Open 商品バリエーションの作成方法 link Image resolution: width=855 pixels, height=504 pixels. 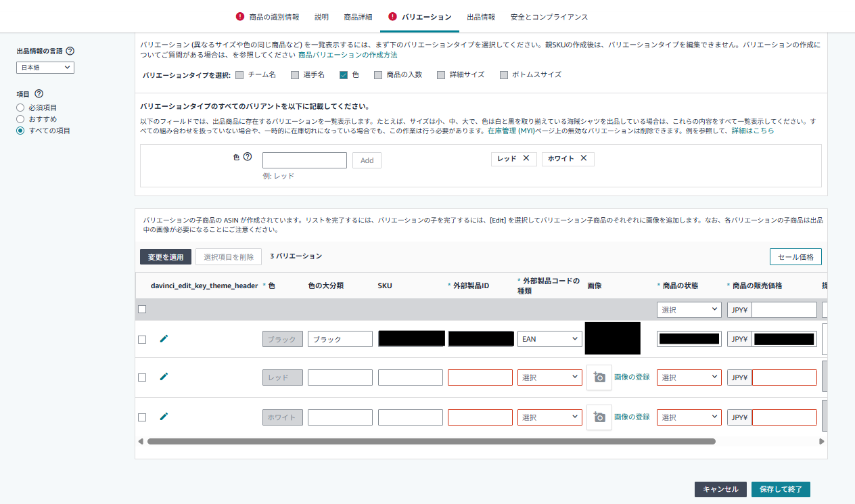pos(348,54)
